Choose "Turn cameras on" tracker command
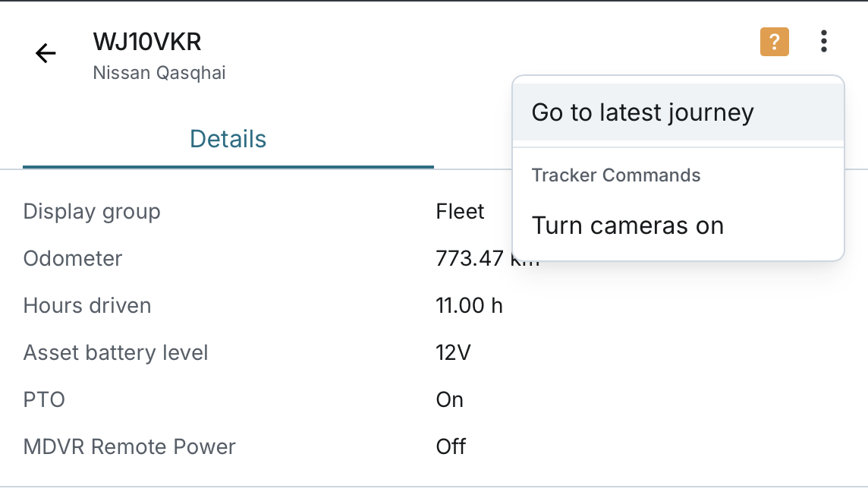The image size is (868, 492). [x=627, y=225]
